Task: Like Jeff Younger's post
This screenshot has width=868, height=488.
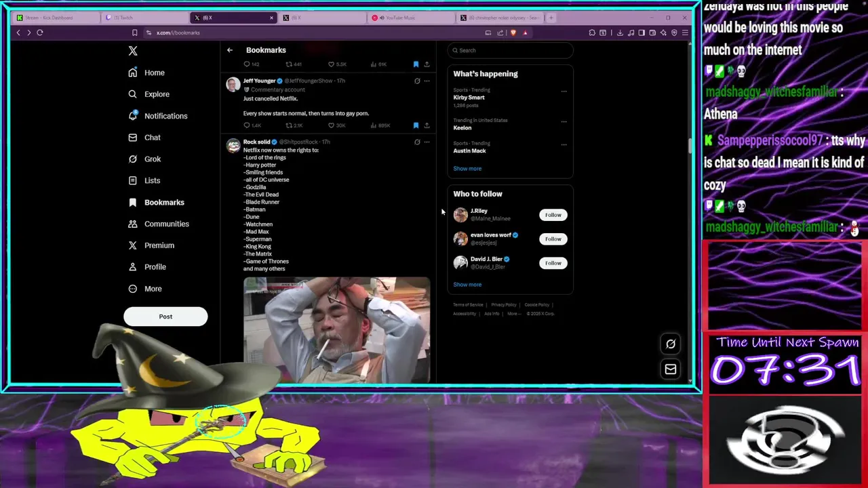Action: pyautogui.click(x=336, y=125)
